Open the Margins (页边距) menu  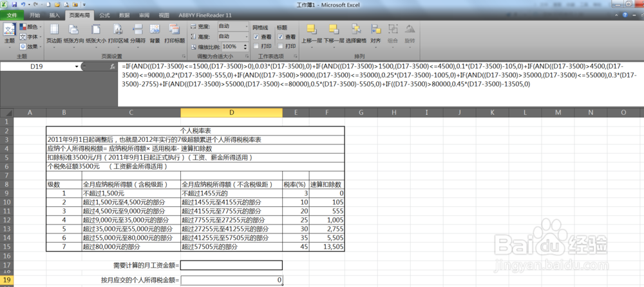54,34
